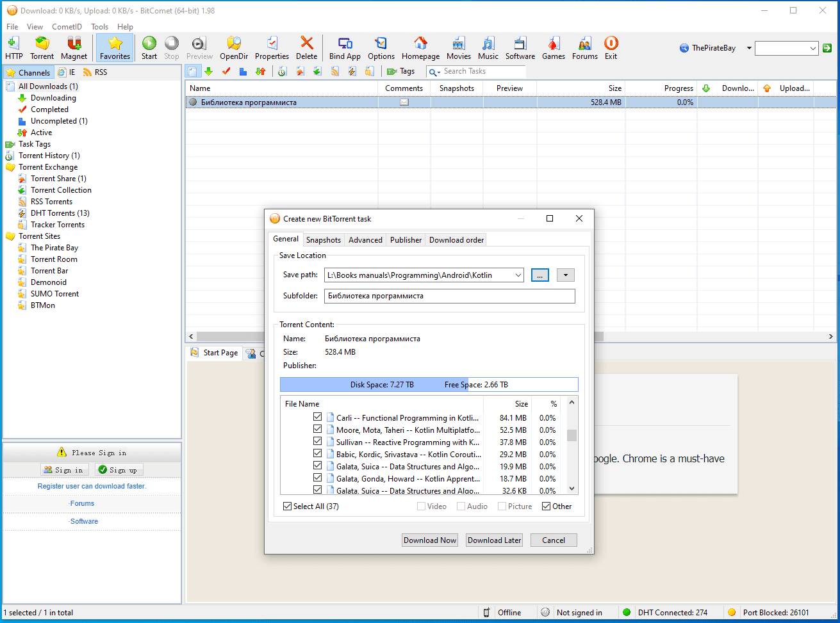
Task: Open the Download order tab
Action: click(457, 239)
